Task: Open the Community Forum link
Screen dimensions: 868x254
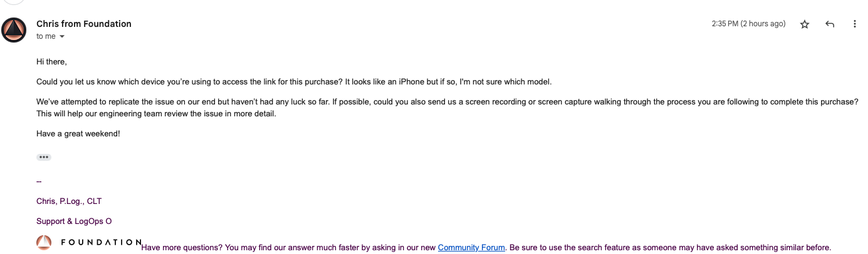Action: tap(471, 248)
